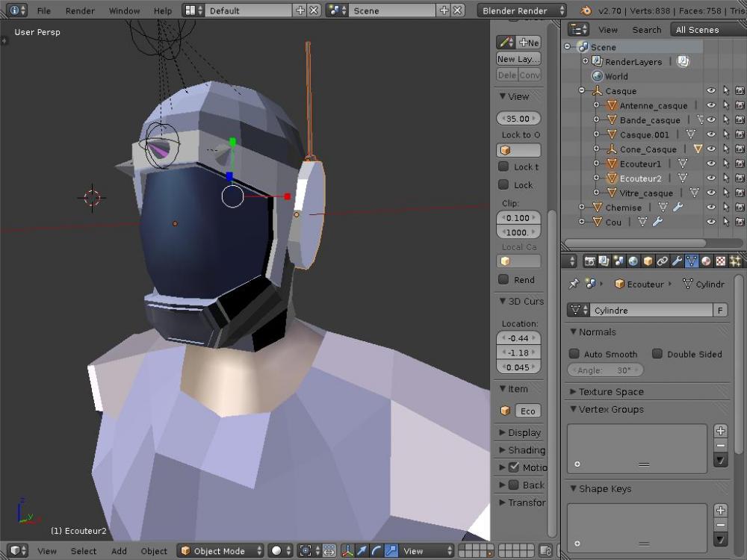Open the Object Mode dropdown
Image resolution: width=747 pixels, height=560 pixels.
click(x=220, y=551)
